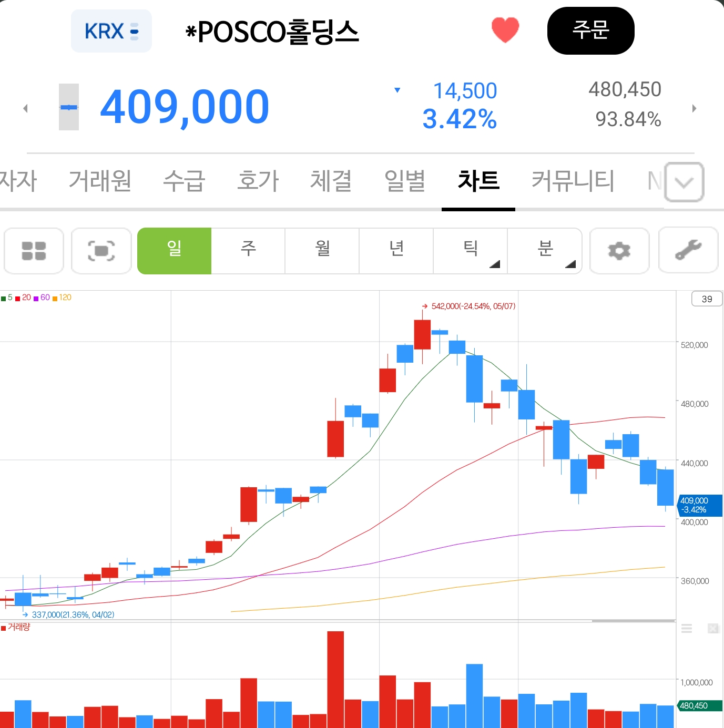Open the volume panel menu icon
The height and width of the screenshot is (728, 724).
pyautogui.click(x=687, y=629)
